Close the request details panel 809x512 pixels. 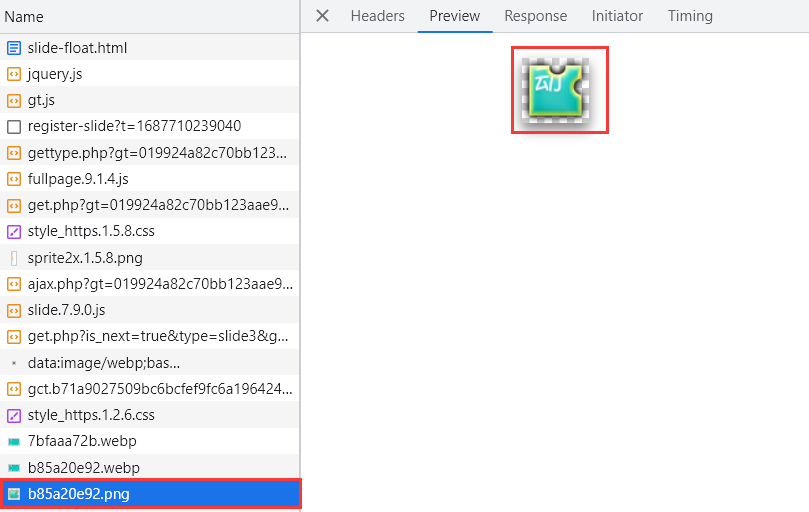[322, 16]
